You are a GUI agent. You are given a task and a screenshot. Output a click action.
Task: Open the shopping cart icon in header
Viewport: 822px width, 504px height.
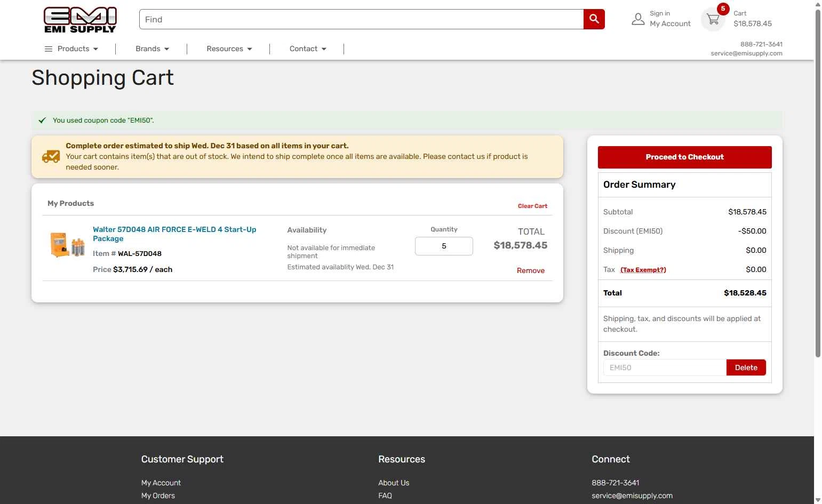713,19
